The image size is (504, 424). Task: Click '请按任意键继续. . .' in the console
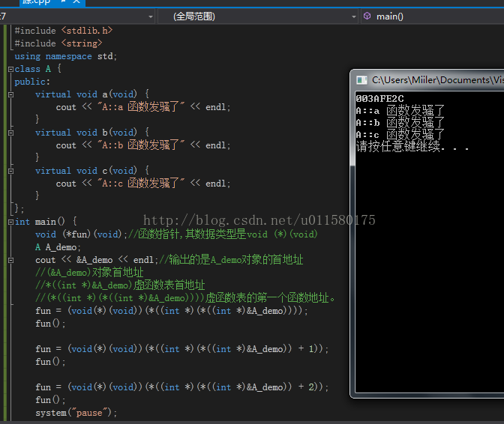click(x=412, y=147)
